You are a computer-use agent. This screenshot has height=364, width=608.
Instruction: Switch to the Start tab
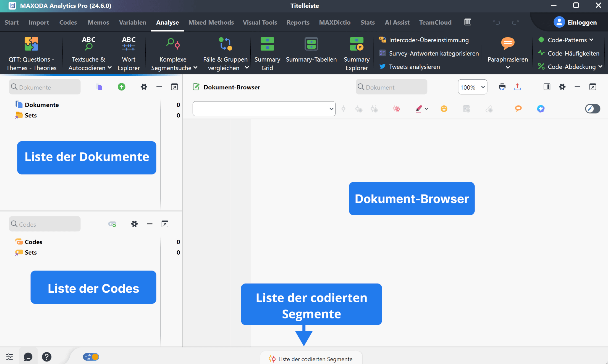click(12, 22)
